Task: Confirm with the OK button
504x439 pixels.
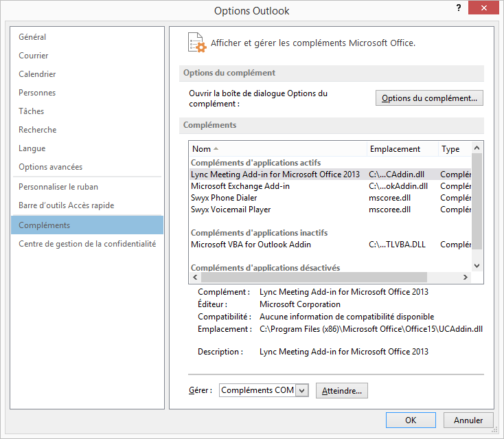Action: (411, 420)
